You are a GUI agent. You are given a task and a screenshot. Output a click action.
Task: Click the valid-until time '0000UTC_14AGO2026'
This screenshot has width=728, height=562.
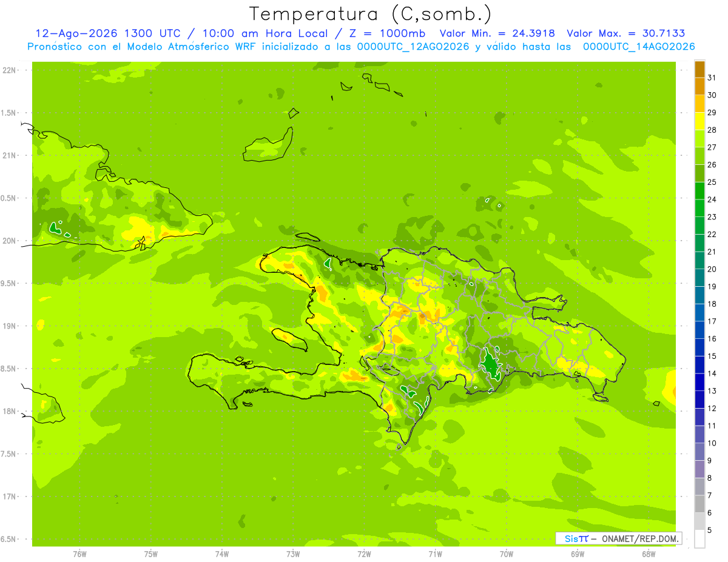coord(639,46)
